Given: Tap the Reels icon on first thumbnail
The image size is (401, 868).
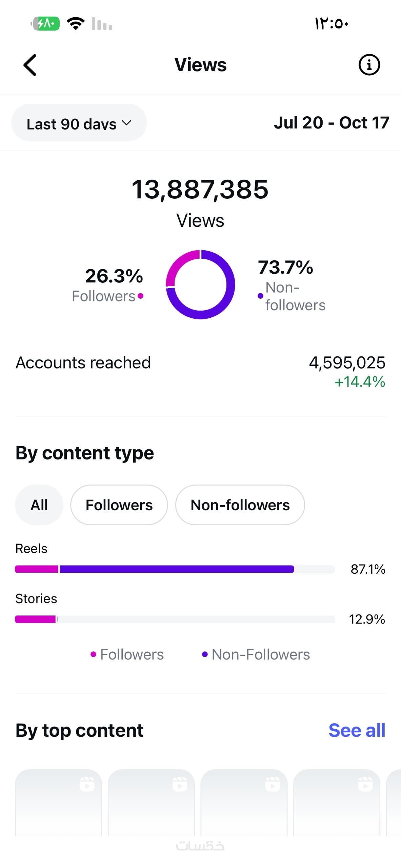Looking at the screenshot, I should click(x=87, y=784).
